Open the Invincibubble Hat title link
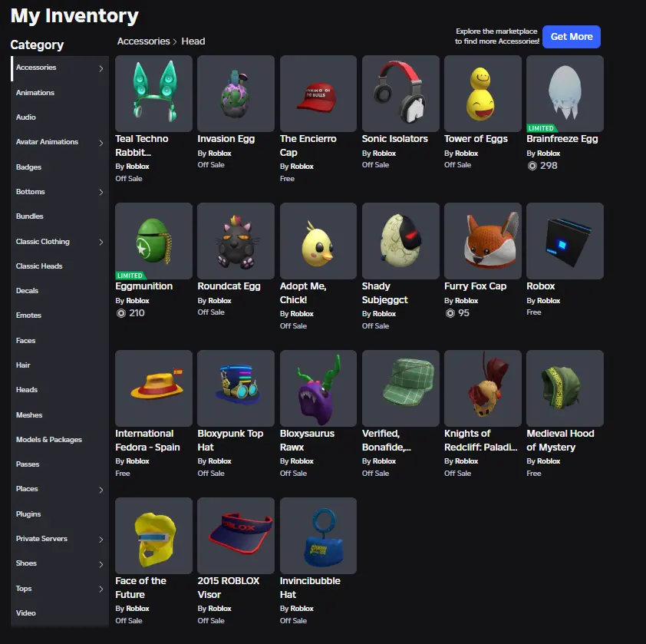 pyautogui.click(x=310, y=587)
